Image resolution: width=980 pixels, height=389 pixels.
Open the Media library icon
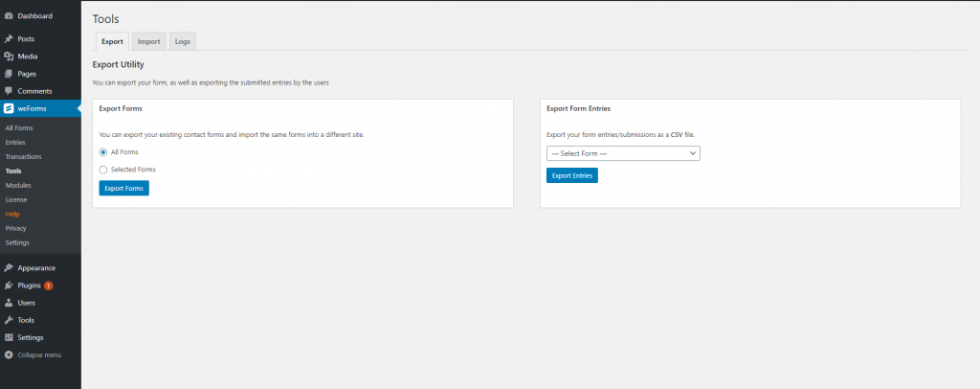coord(9,57)
